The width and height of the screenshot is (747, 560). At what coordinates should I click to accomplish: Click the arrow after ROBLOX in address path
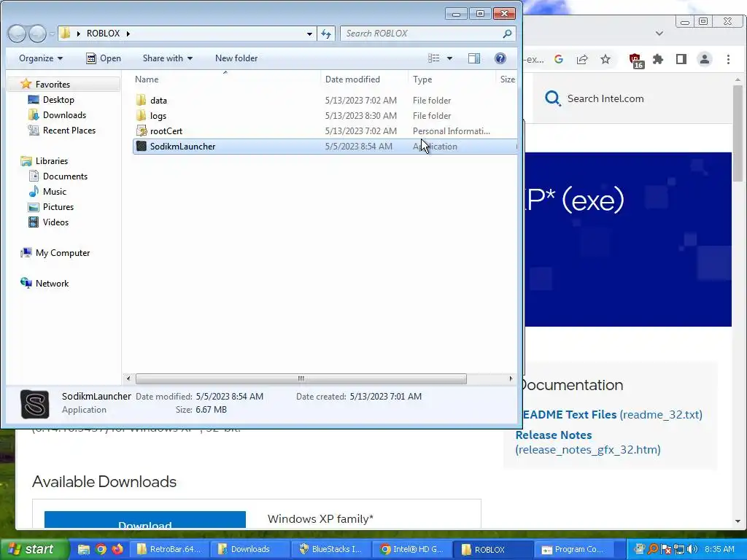point(128,34)
